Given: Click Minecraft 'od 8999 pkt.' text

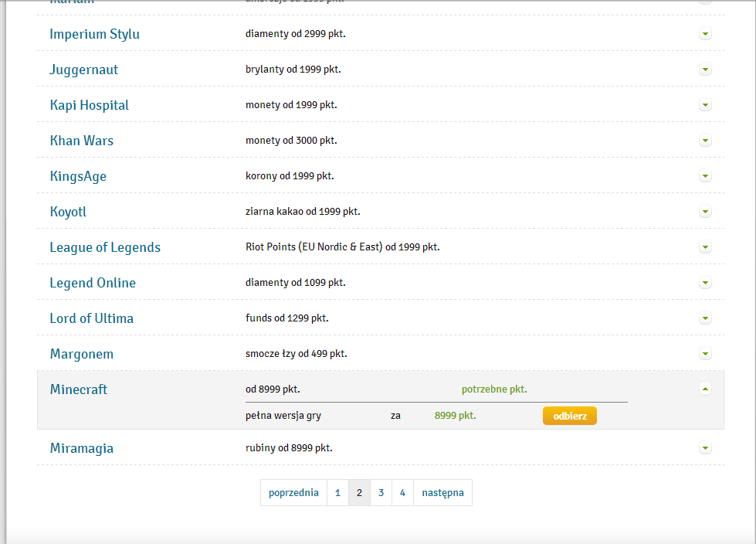Looking at the screenshot, I should click(x=273, y=389).
